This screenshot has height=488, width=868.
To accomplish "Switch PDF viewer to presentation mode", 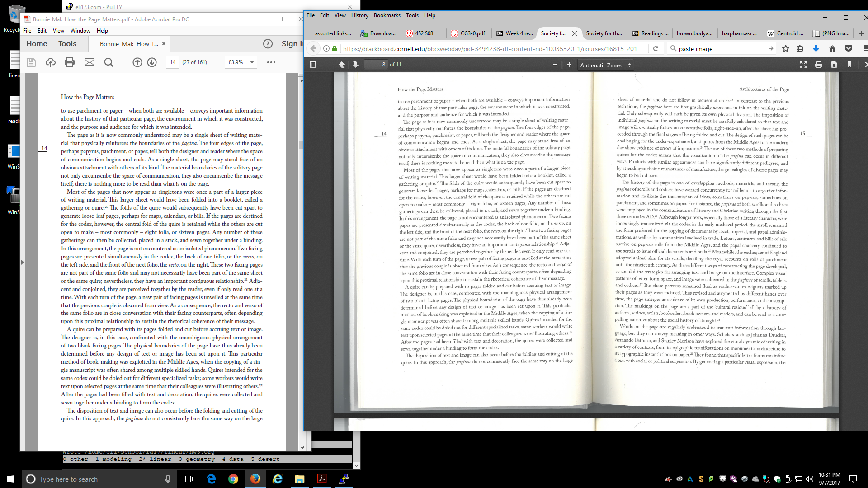I will 803,65.
